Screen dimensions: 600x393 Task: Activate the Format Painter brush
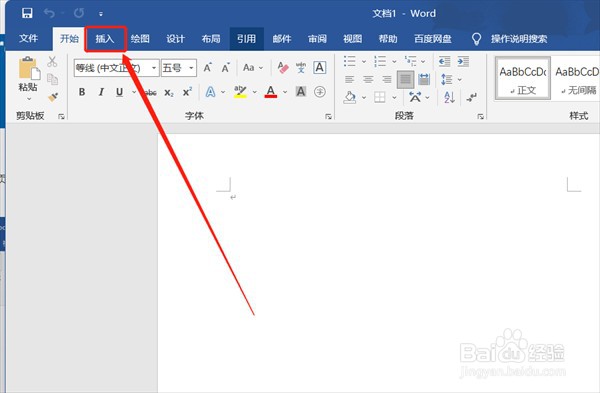pos(53,97)
